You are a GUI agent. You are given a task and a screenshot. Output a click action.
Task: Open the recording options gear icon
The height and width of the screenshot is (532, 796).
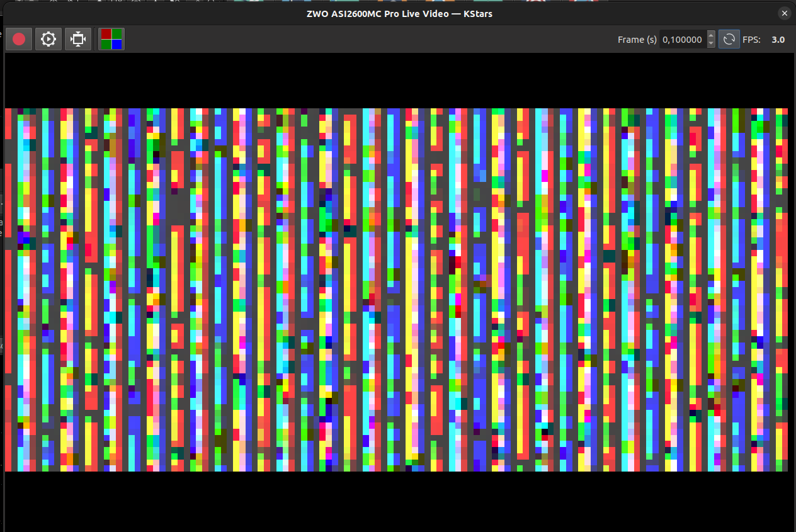[48, 39]
